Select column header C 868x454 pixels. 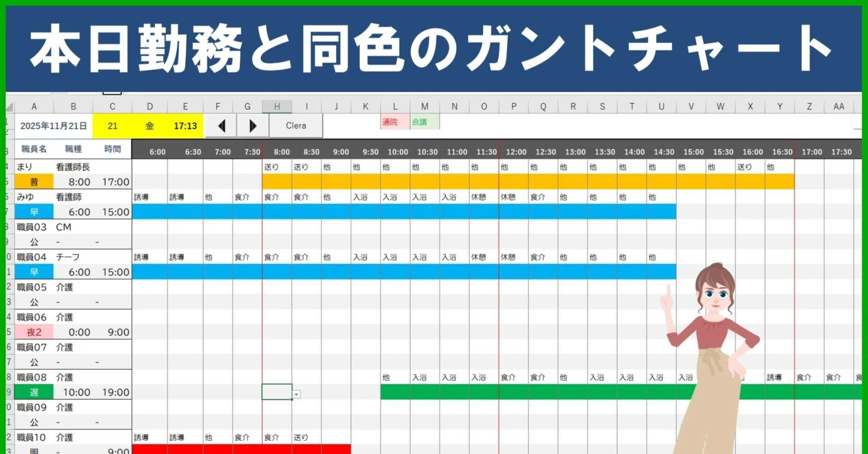pos(112,107)
